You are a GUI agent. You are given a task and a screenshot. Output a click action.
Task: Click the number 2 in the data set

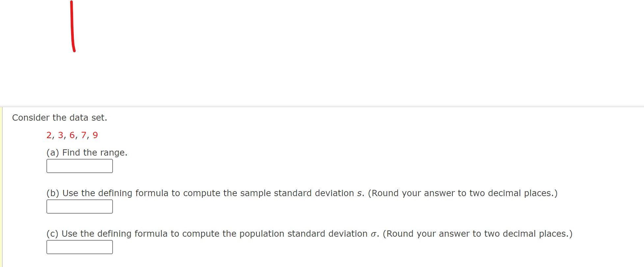tap(49, 135)
